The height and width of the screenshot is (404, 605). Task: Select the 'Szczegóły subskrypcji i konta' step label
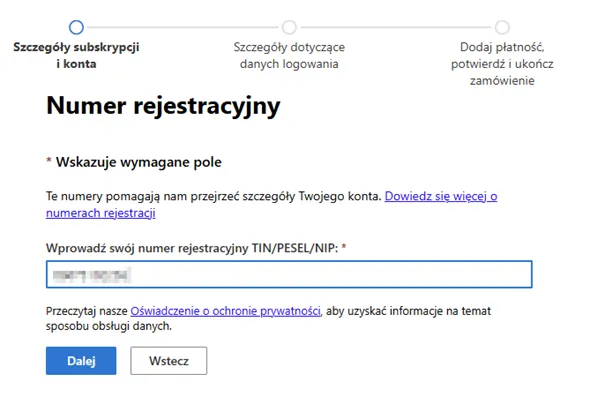coord(76,55)
